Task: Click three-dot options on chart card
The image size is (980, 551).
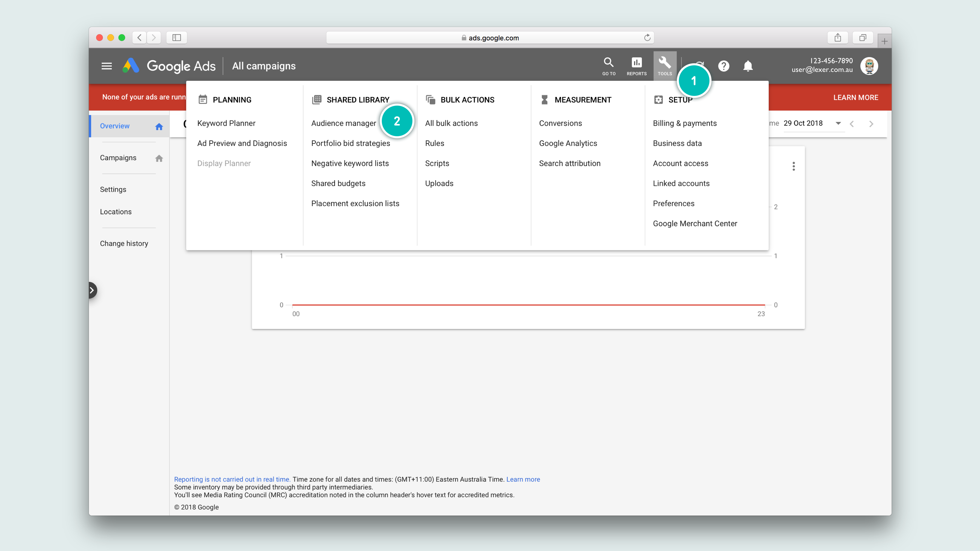Action: [794, 166]
